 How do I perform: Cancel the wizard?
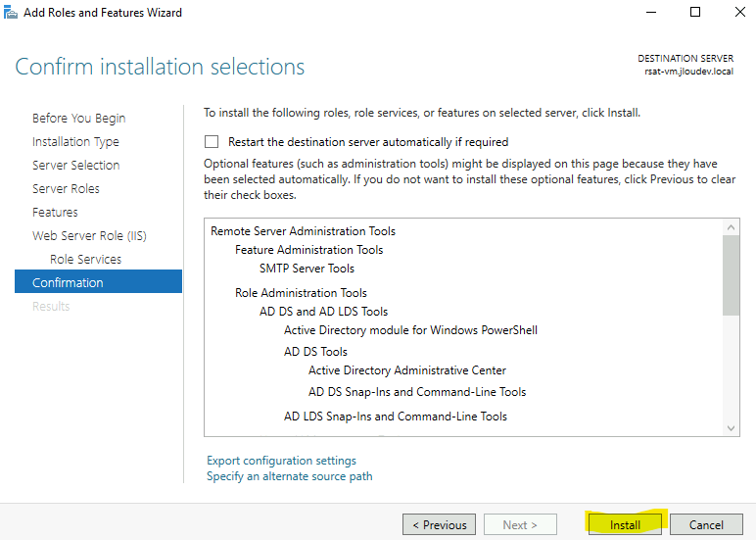pyautogui.click(x=706, y=524)
